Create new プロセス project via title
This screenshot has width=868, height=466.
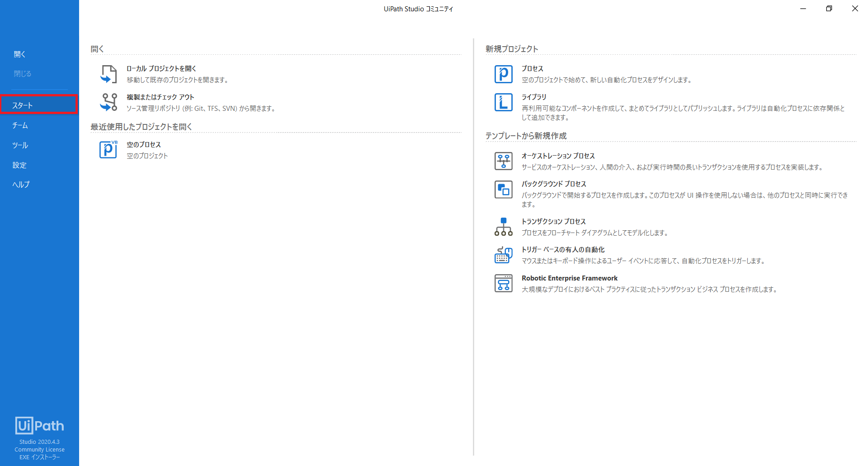[533, 69]
